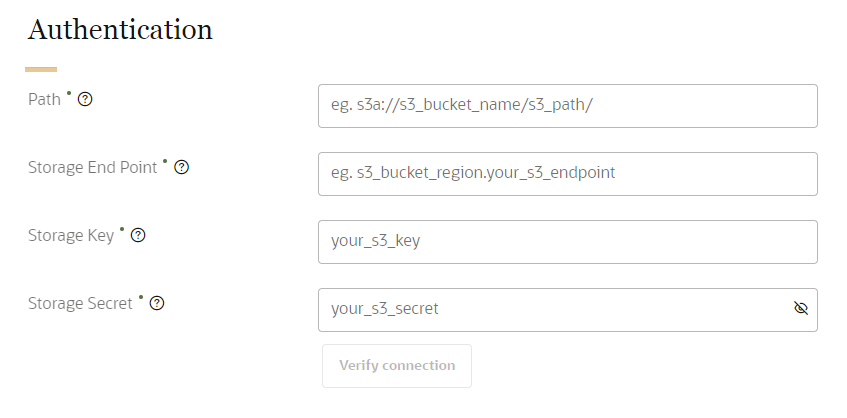Image resolution: width=847 pixels, height=418 pixels.
Task: Click inside the your_s3_secret password field
Action: (550, 310)
